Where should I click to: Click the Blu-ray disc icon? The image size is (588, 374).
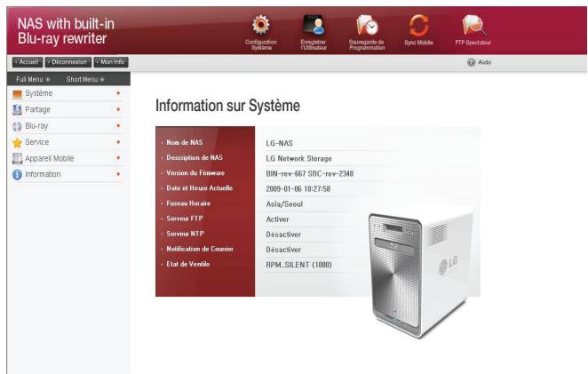[x=17, y=126]
